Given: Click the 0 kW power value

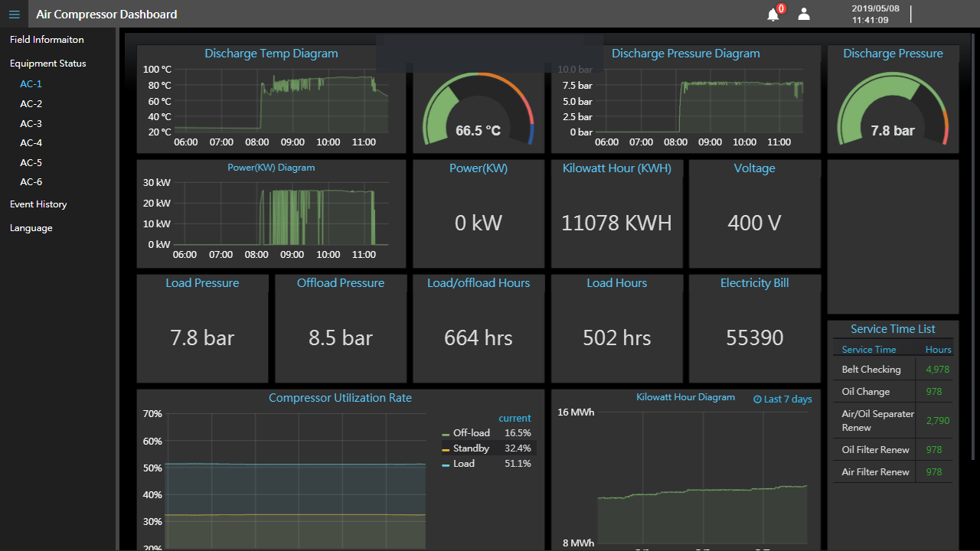Looking at the screenshot, I should click(479, 223).
